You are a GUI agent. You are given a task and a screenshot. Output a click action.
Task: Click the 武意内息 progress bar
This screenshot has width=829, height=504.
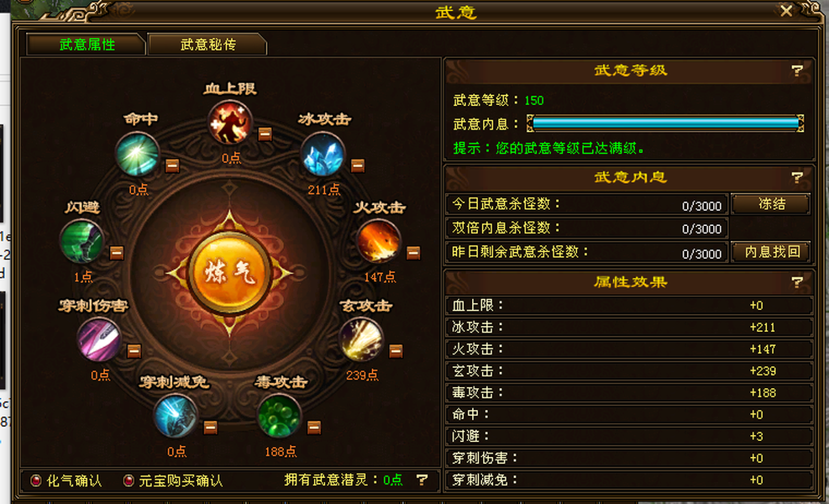coord(665,123)
